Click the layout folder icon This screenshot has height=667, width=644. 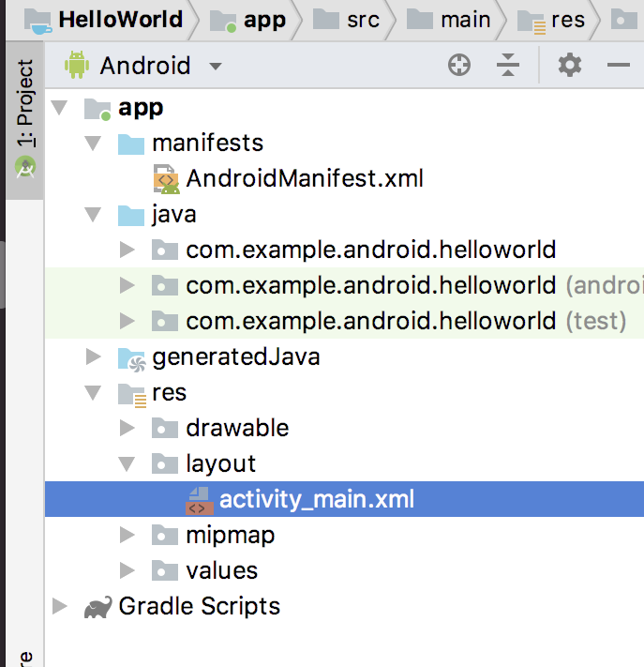[165, 463]
